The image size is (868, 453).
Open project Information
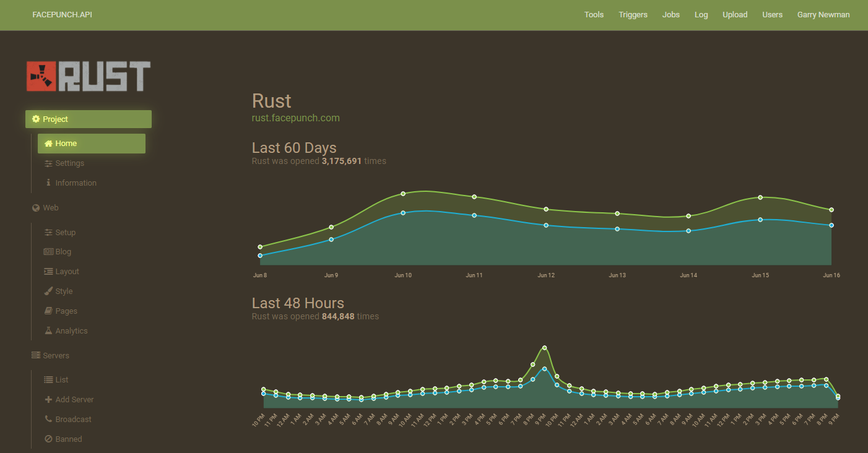point(71,183)
